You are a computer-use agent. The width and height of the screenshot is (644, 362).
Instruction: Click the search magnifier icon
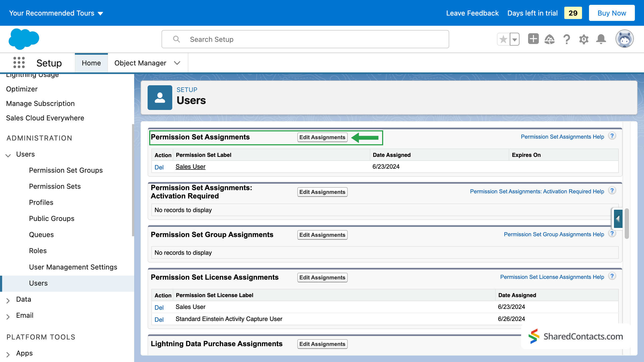177,39
